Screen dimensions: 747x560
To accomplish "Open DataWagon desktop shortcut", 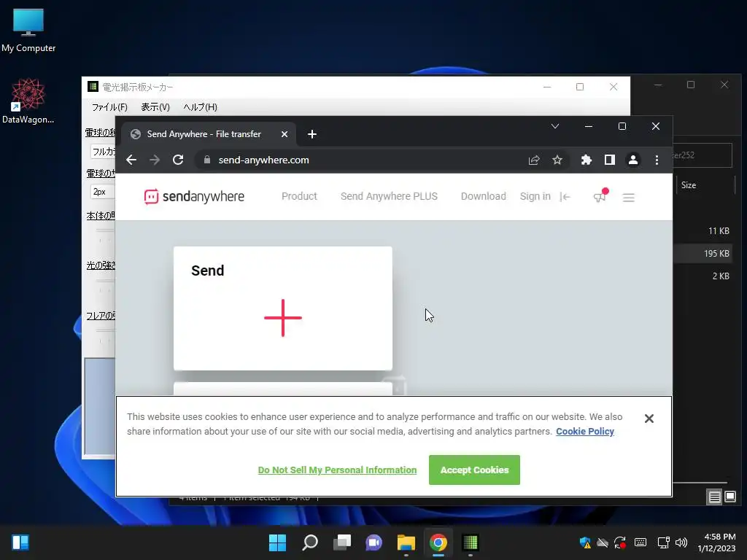I will (x=28, y=101).
